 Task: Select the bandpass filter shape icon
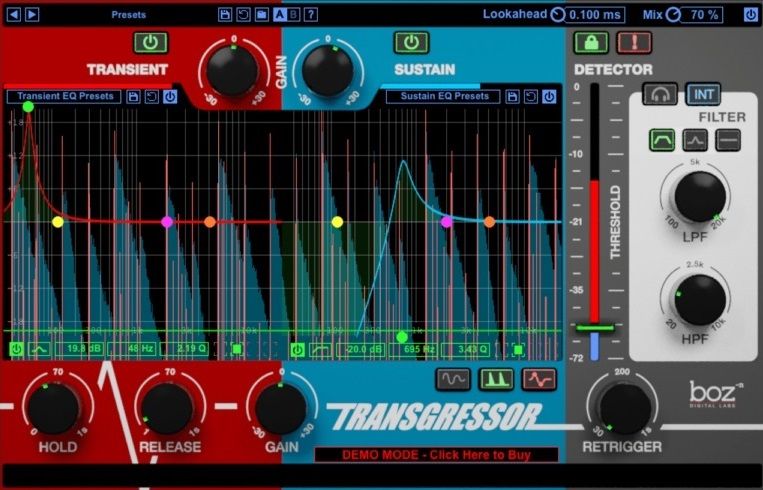coord(662,140)
